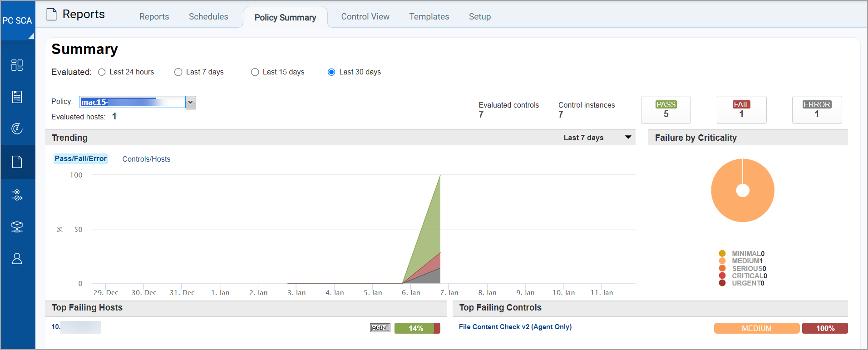Open the Exceptions icon in the sidebar

17,195
